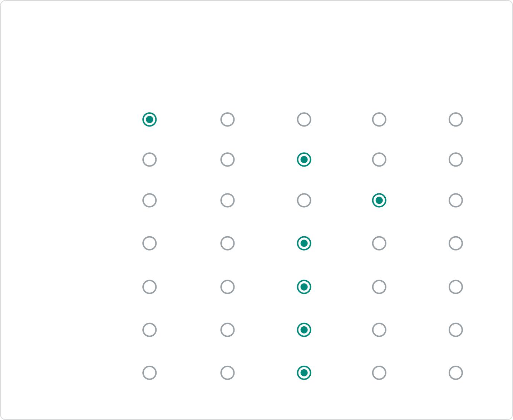Choose the fifth option in row one
The image size is (513, 420).
pyautogui.click(x=455, y=119)
